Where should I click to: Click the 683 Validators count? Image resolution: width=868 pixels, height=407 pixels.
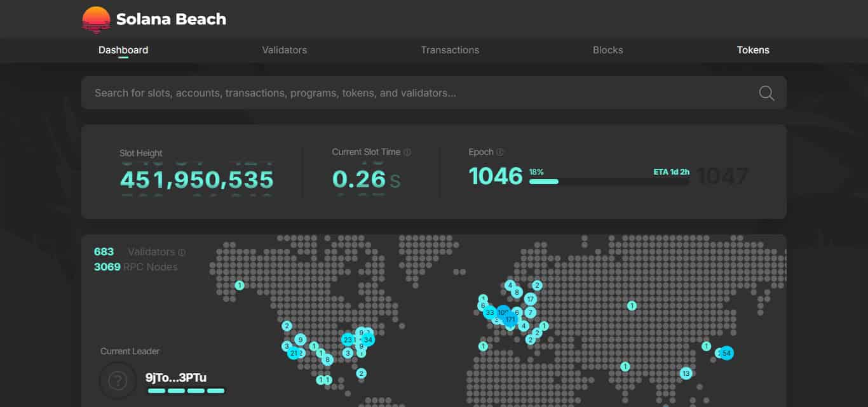[x=104, y=251]
